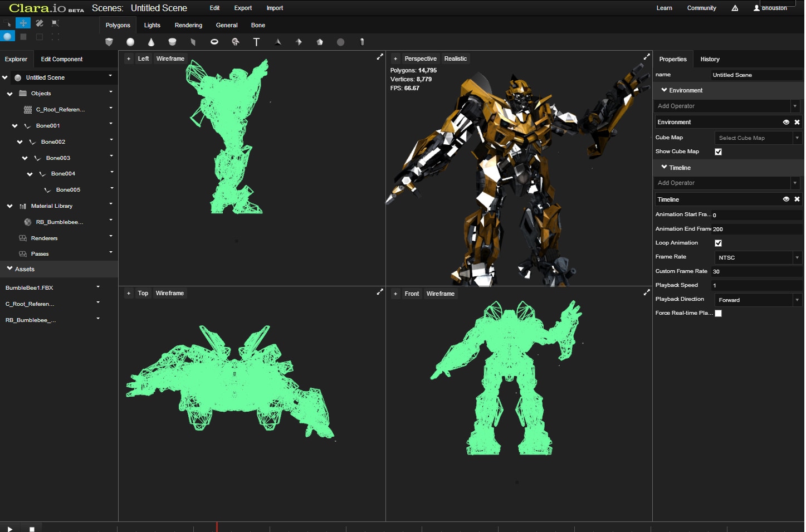Screen dimensions: 806x532
Task: Collapse the Bone003 tree node
Action: [x=25, y=158]
